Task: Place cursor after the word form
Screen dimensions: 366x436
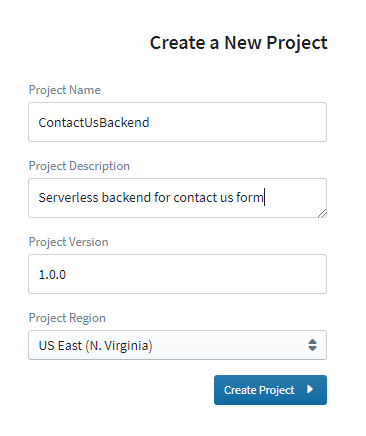Action: point(264,198)
